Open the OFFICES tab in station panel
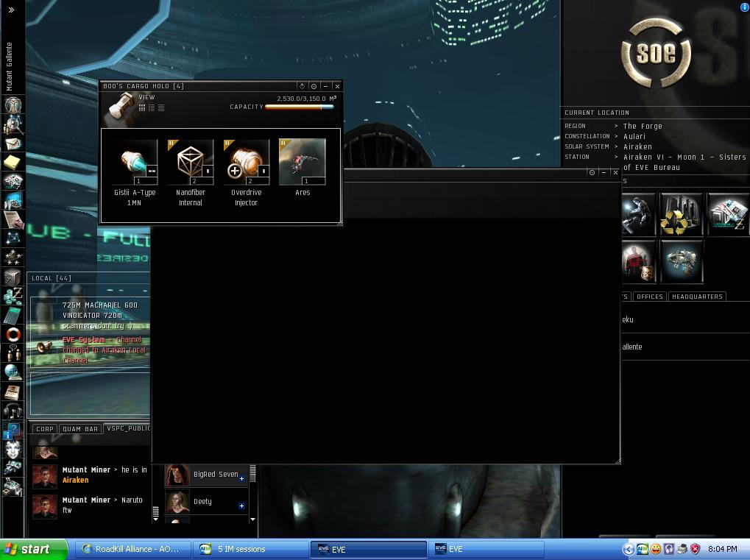 [650, 297]
